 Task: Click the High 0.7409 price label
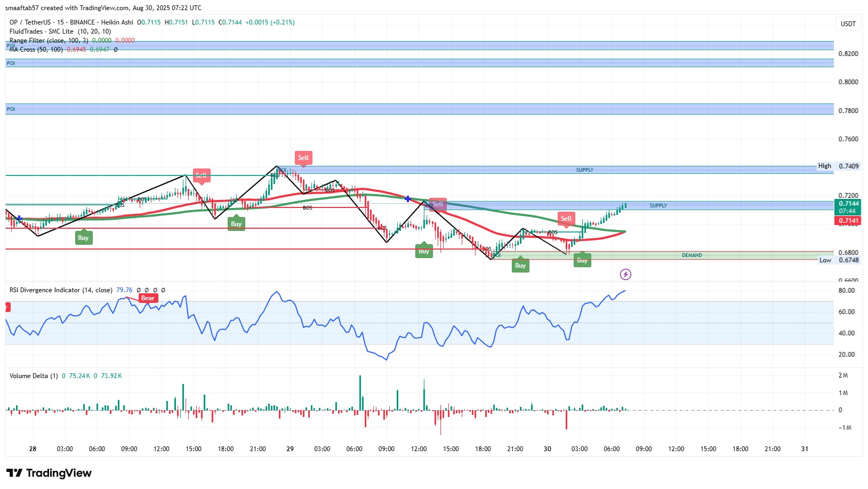(839, 166)
